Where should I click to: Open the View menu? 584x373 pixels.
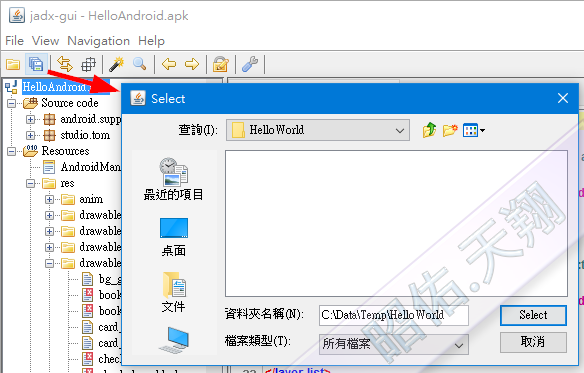point(45,41)
